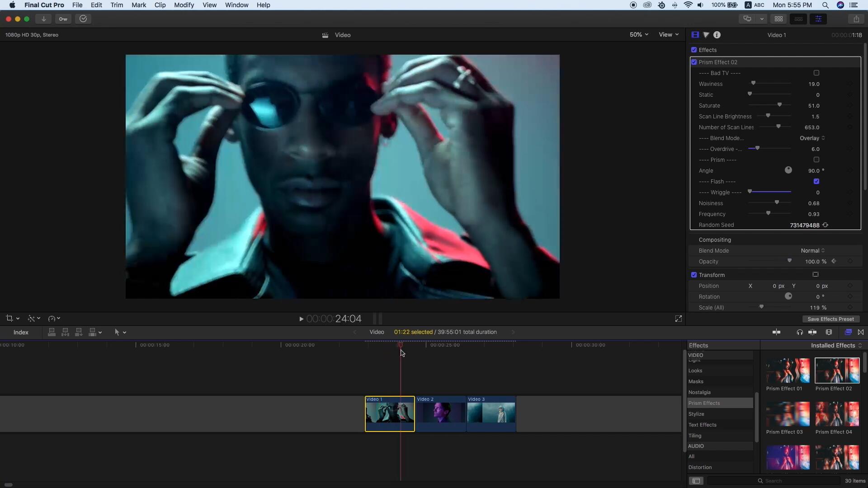
Task: Open the Installed Effects dropdown
Action: (x=836, y=346)
